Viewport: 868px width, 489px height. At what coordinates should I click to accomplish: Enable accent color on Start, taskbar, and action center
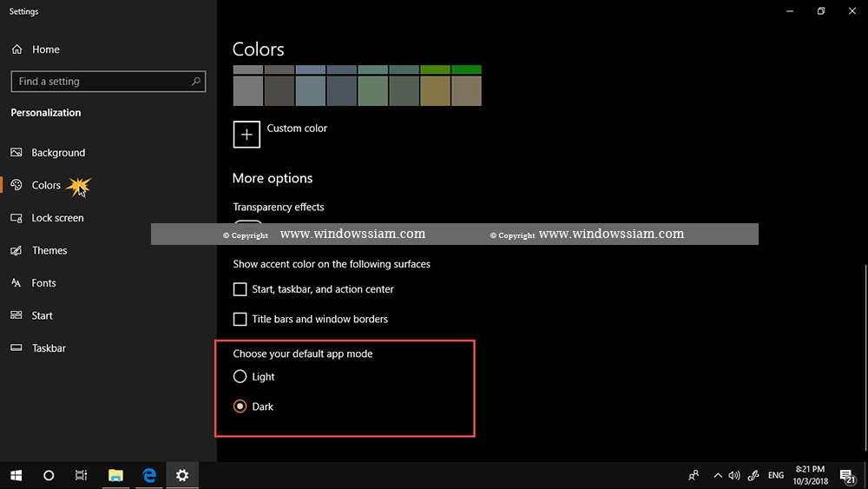coord(240,289)
